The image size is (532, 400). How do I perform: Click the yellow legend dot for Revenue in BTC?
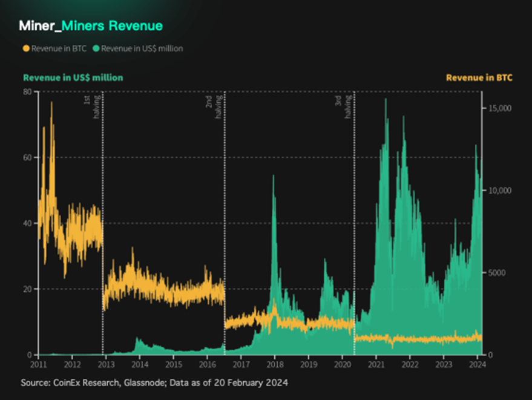26,48
